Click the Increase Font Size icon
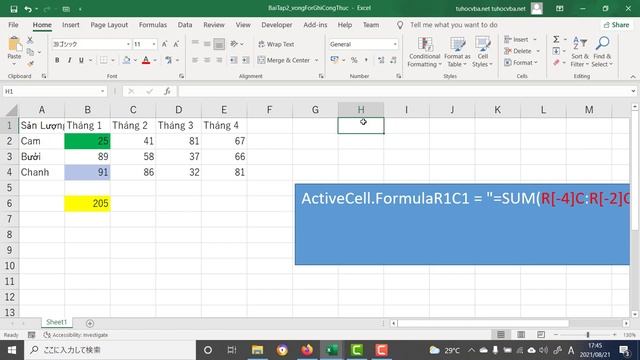Screen dimensions: 640x360 point(164,44)
